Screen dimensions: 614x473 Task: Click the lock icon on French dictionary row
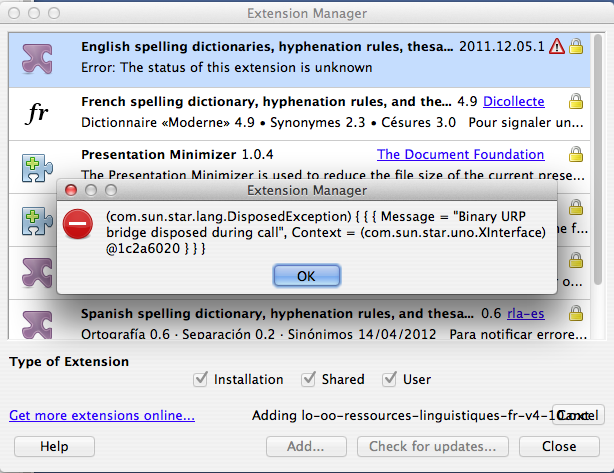(x=576, y=102)
